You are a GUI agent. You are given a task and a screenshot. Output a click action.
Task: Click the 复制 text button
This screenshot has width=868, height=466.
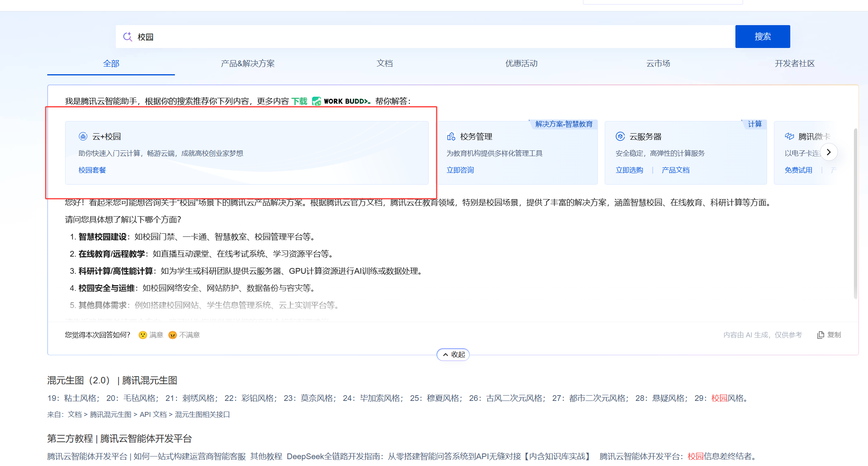click(x=834, y=335)
